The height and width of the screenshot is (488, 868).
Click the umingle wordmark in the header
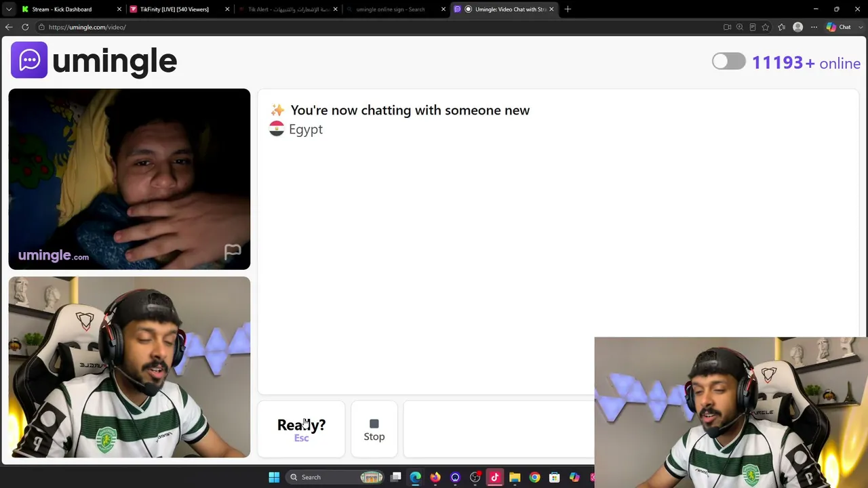(115, 61)
